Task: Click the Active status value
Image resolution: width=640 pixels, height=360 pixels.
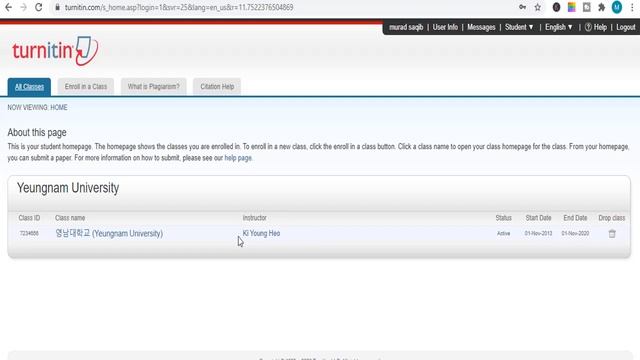Action: pyautogui.click(x=503, y=233)
